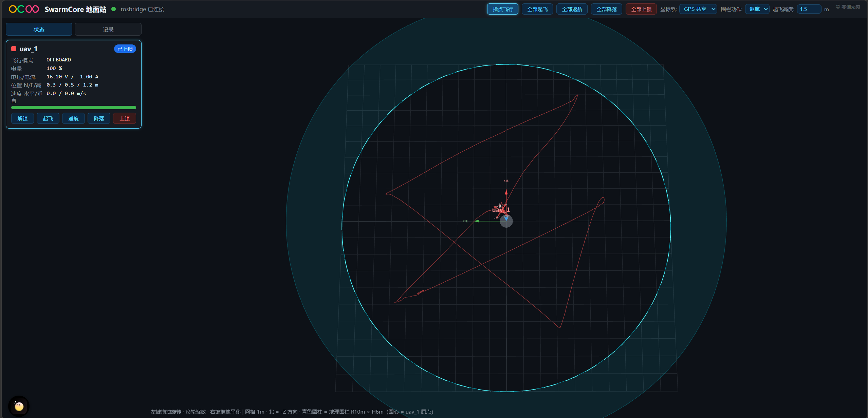Click the 100 % battery value

54,68
